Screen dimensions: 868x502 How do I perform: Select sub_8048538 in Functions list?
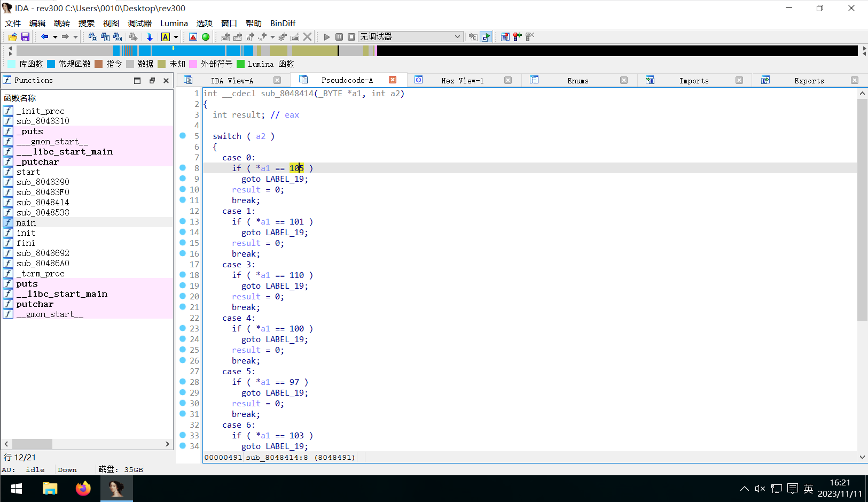pyautogui.click(x=43, y=212)
